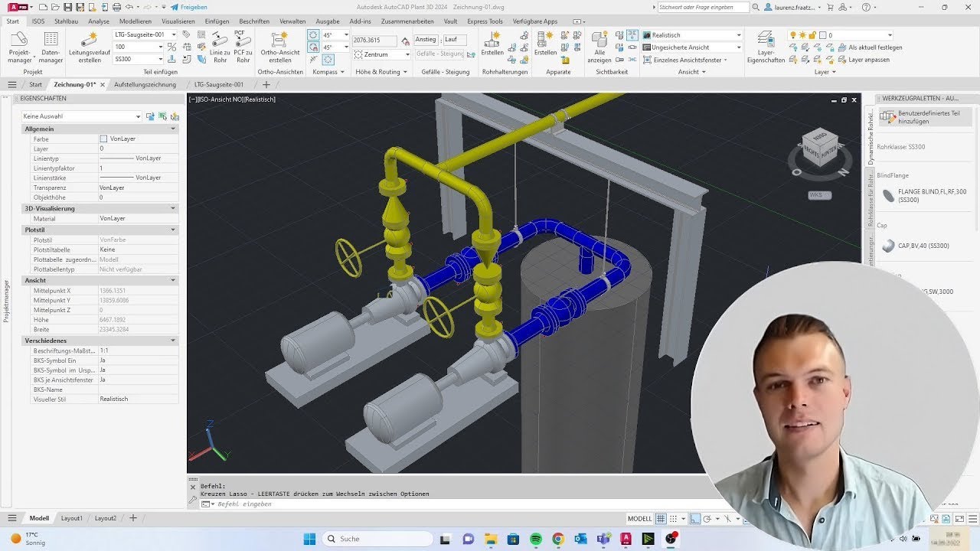
Task: Toggle first compass snap button in ribbon
Action: 313,35
